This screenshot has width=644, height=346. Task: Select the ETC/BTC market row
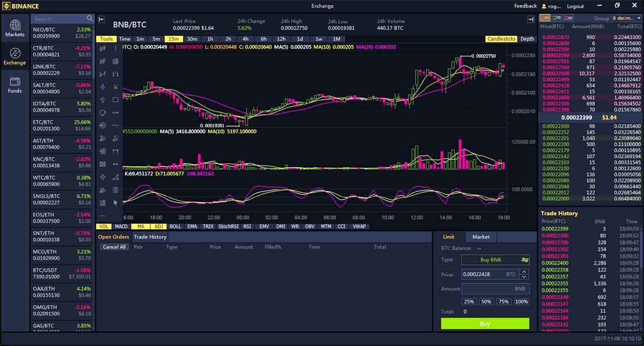click(62, 126)
